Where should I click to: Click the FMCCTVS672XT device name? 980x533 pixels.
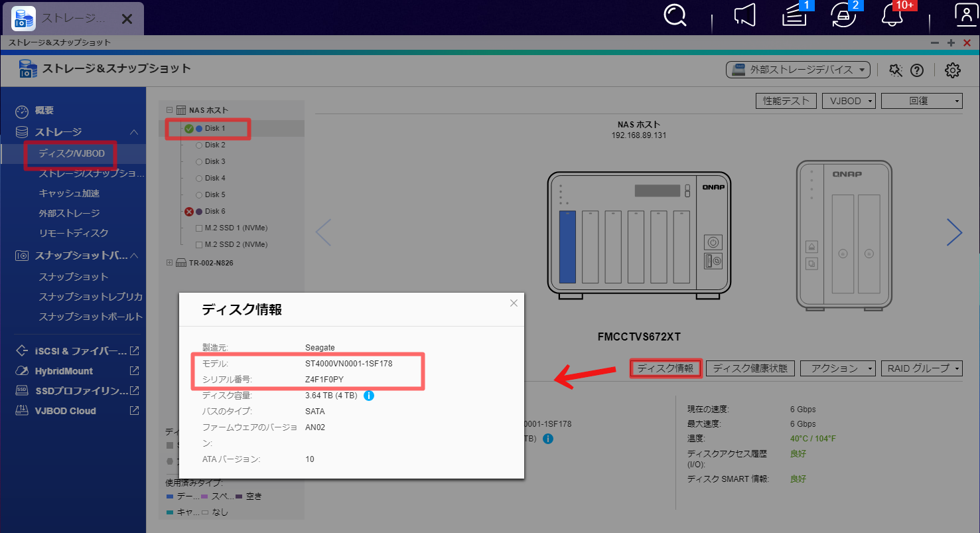[639, 337]
